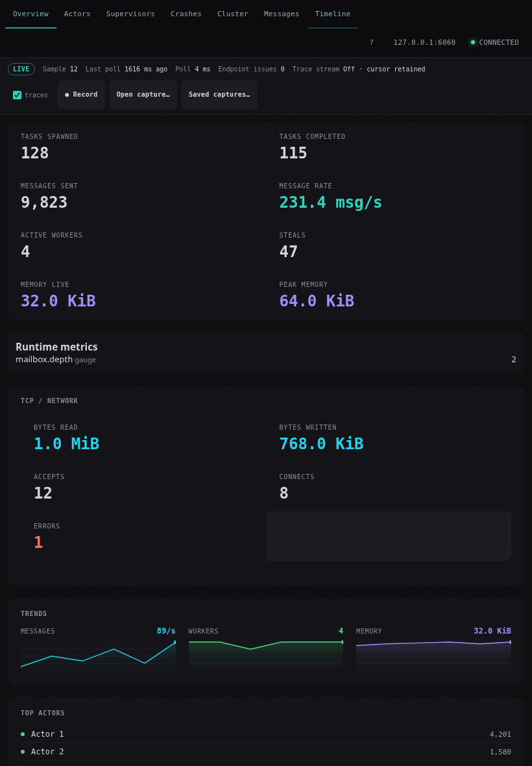Viewport: 532px width, 766px height.
Task: Click the Bytes Read 1.0 MiB value
Action: 66,443
